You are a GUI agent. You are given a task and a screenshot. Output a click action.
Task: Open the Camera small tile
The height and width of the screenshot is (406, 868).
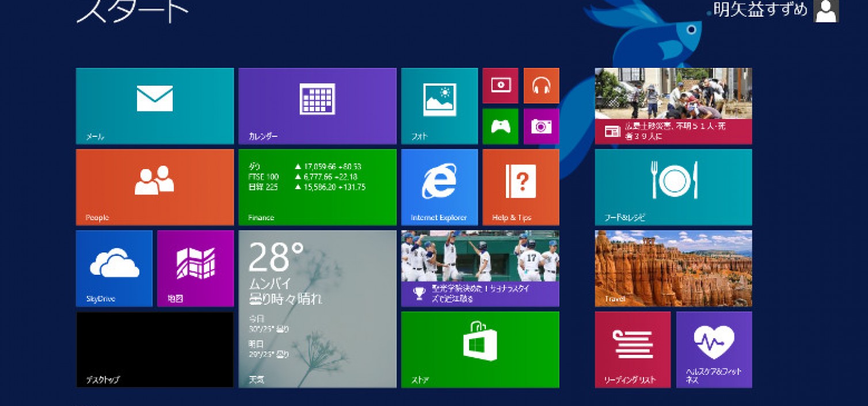(542, 127)
